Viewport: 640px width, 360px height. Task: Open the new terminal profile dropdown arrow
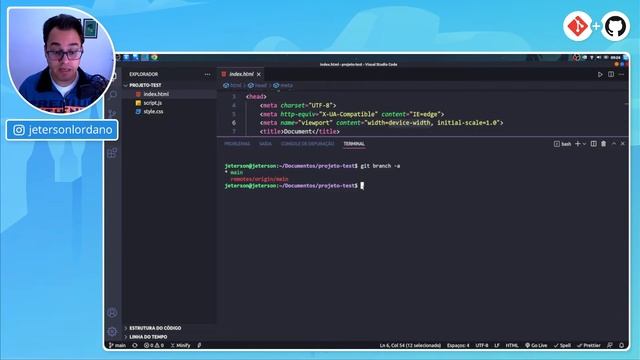[x=584, y=144]
